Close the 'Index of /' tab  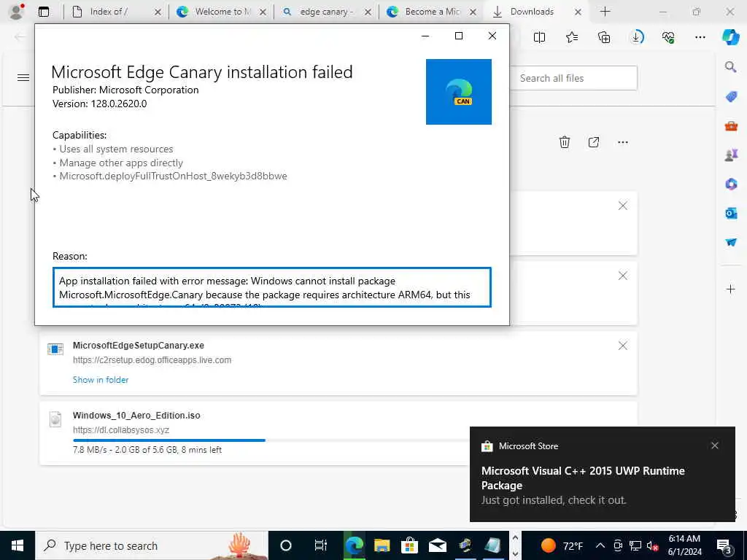click(x=158, y=12)
